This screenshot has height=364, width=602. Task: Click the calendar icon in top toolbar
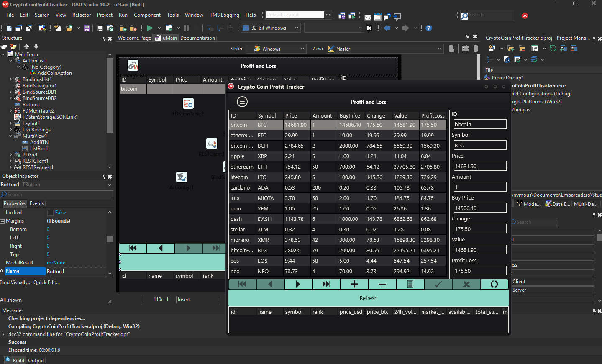pyautogui.click(x=378, y=17)
